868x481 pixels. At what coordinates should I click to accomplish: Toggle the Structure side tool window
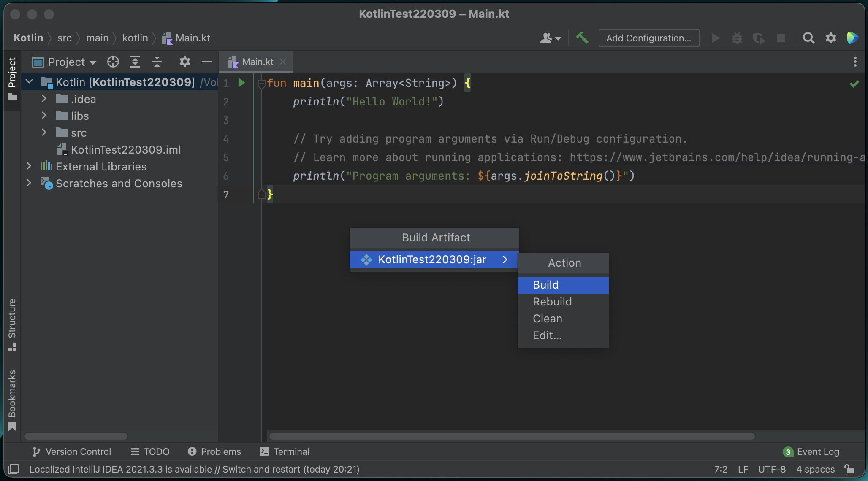point(12,324)
